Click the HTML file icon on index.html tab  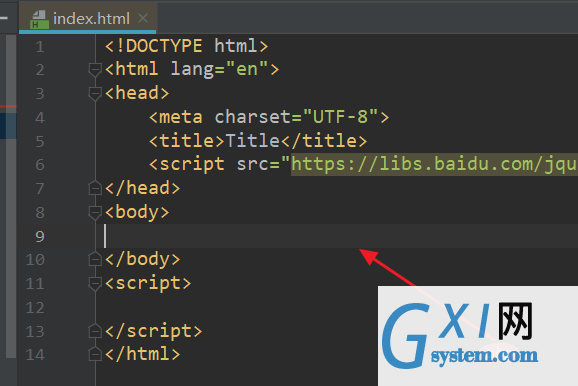[39, 19]
